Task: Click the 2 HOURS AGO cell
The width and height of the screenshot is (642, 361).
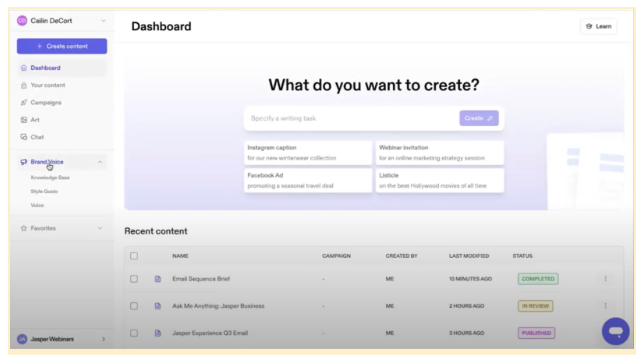Action: point(466,306)
